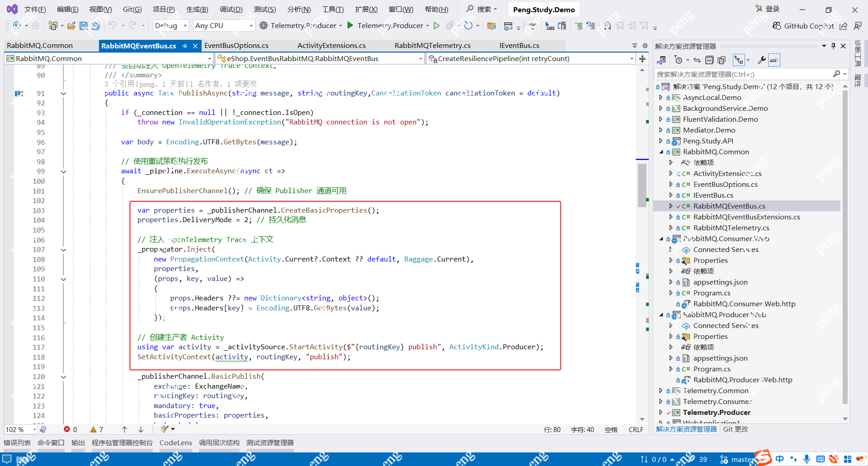868x466 pixels.
Task: Click the Find in Files icon
Action: pyautogui.click(x=492, y=26)
